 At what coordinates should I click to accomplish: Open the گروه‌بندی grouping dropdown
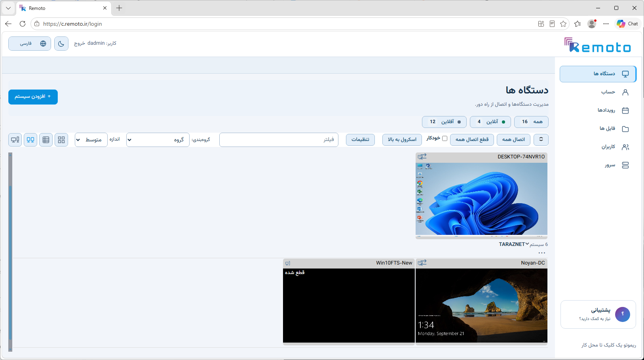158,139
